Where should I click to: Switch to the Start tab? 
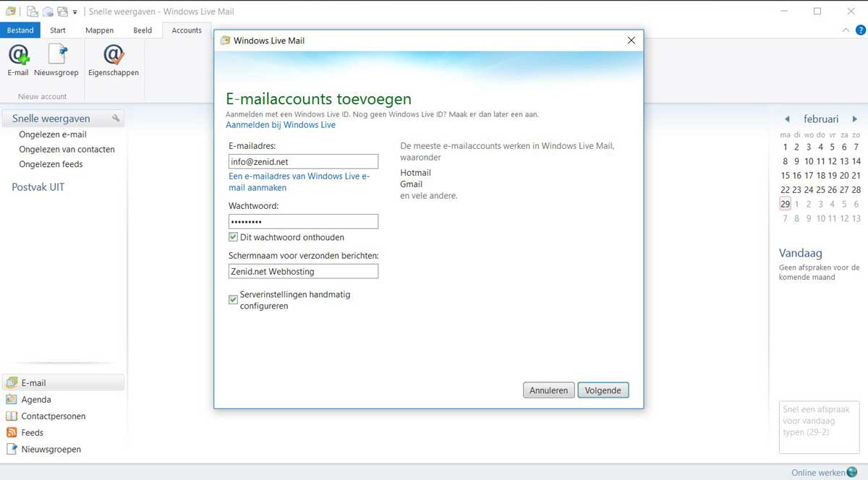58,30
